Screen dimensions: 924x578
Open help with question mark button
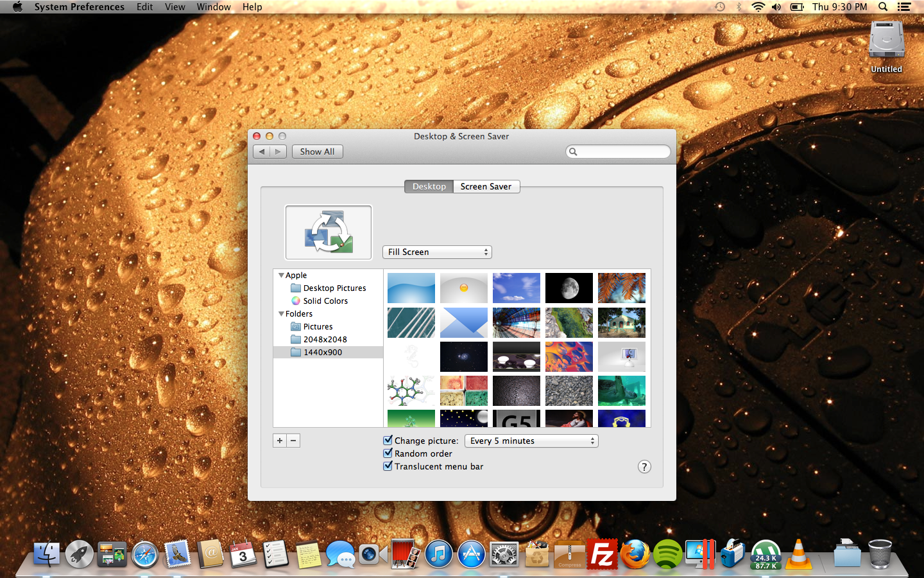[644, 467]
